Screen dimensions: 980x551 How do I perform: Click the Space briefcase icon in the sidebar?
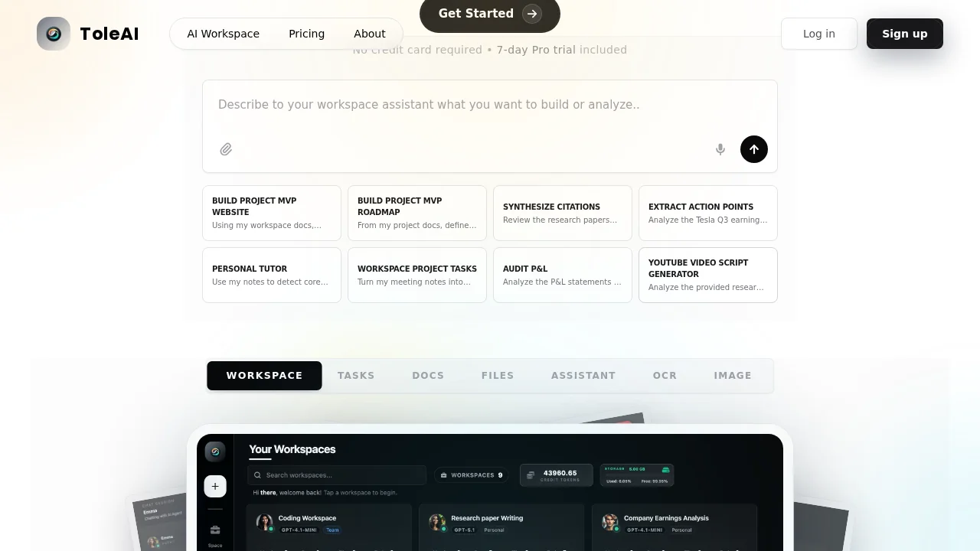tap(215, 530)
